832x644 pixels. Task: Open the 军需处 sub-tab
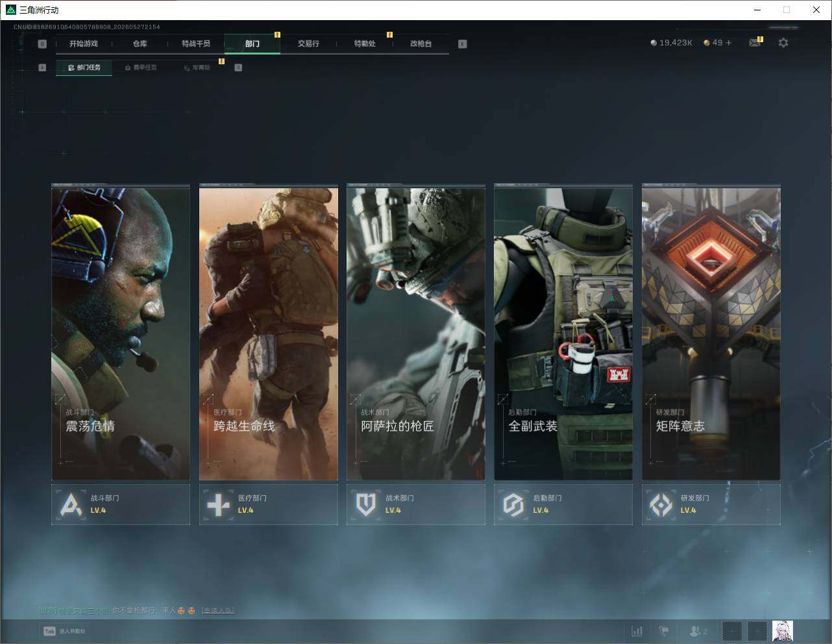[197, 68]
